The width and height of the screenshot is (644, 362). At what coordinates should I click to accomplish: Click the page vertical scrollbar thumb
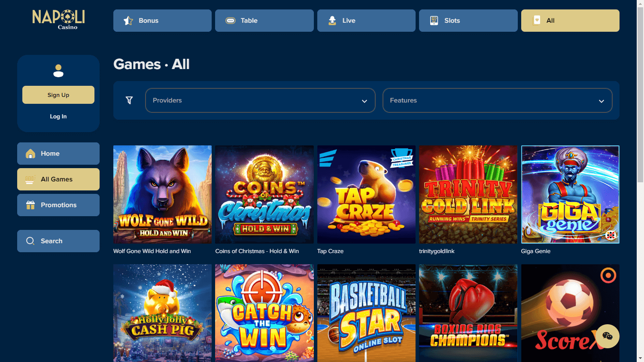coord(640,95)
